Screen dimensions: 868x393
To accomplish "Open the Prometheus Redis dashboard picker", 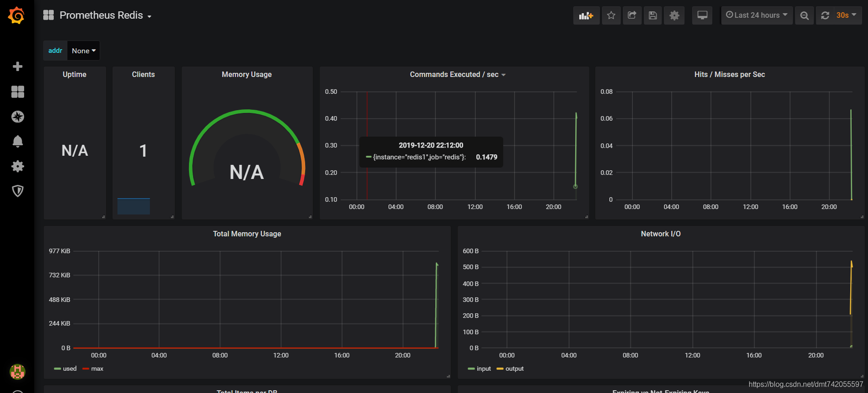I will pos(105,15).
